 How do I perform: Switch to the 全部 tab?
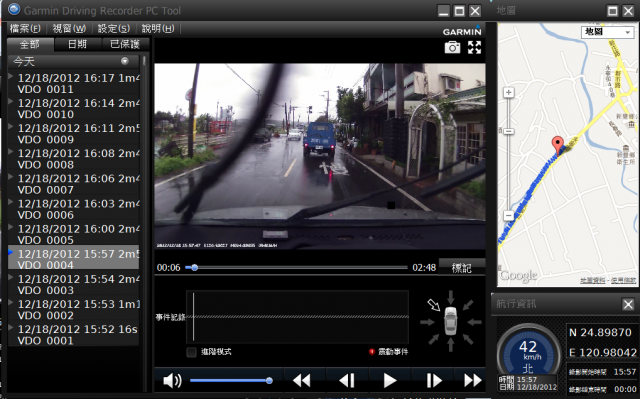tap(30, 44)
